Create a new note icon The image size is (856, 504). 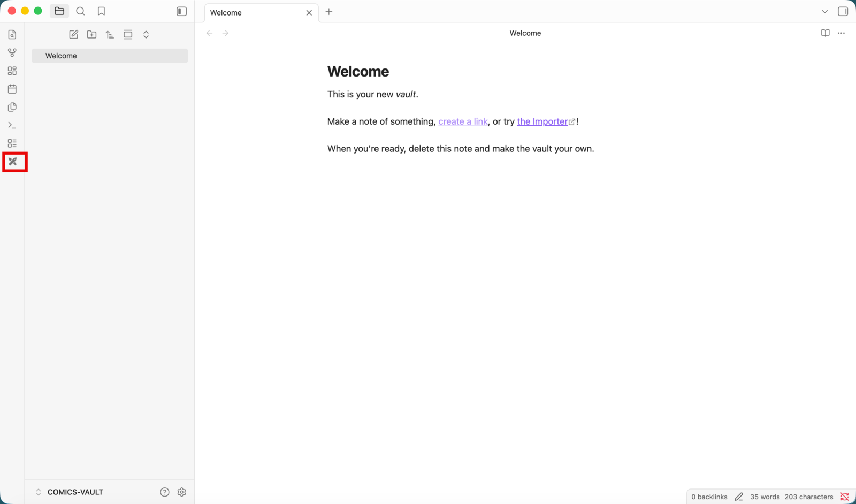click(x=74, y=35)
